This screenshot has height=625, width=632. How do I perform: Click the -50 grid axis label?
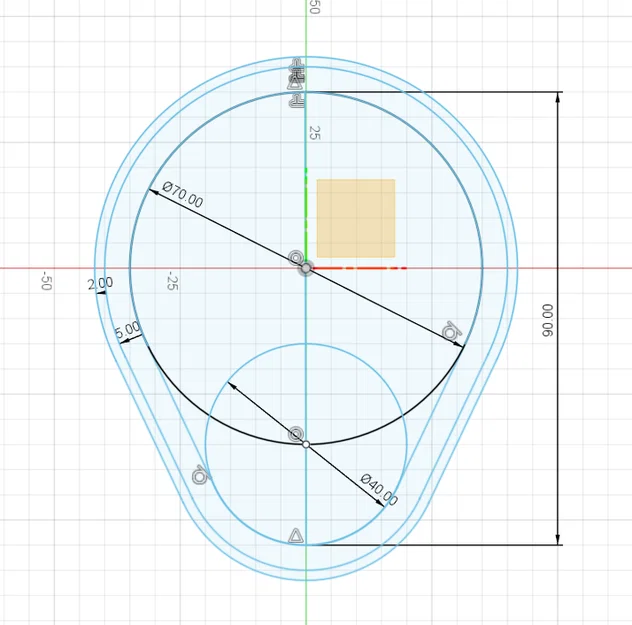47,280
